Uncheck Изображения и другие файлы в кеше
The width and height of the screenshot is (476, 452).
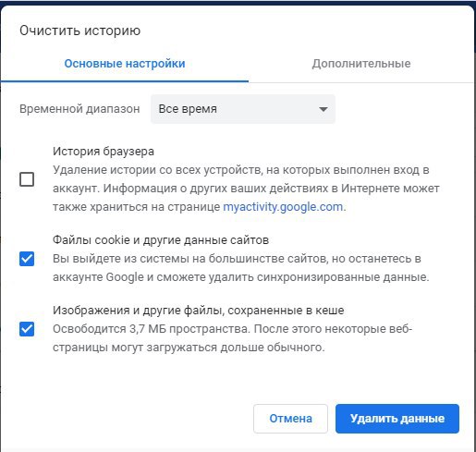coord(27,329)
